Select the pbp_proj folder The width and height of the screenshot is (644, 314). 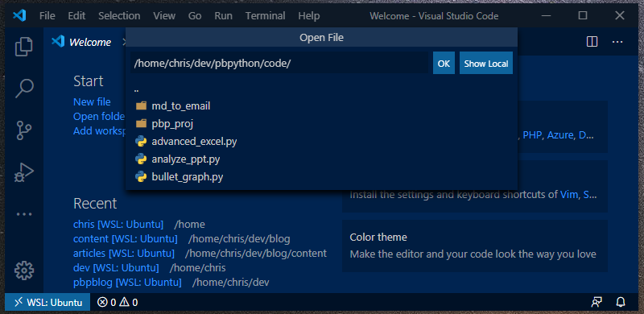click(321, 124)
